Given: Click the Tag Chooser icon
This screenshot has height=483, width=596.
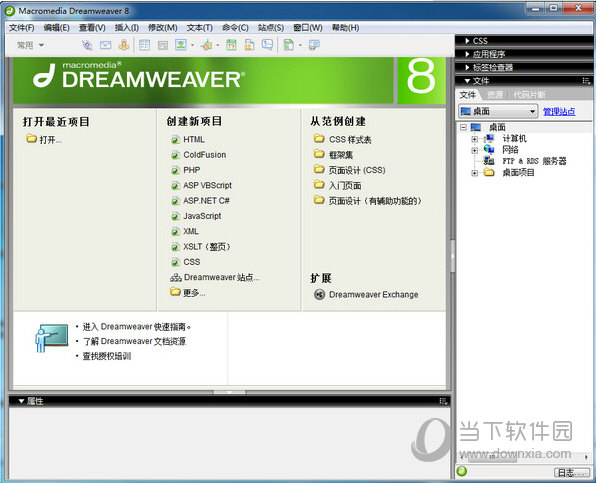Looking at the screenshot, I should click(x=314, y=45).
